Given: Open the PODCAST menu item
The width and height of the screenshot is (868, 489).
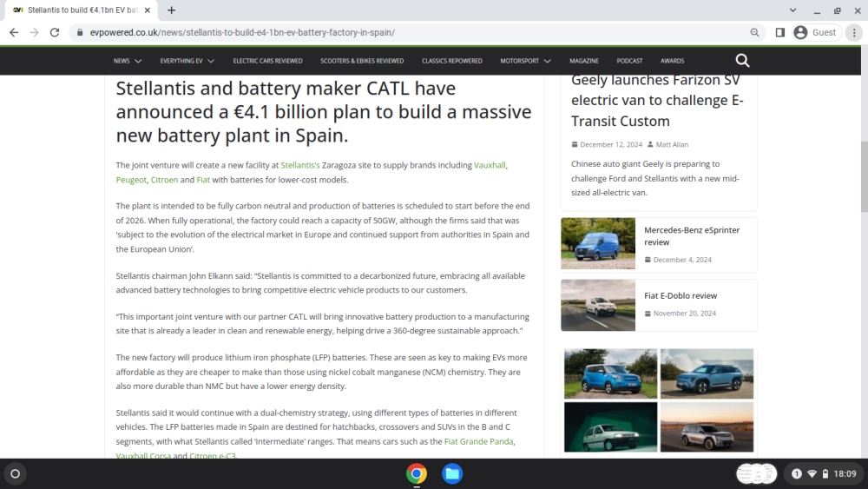Looking at the screenshot, I should (x=629, y=61).
